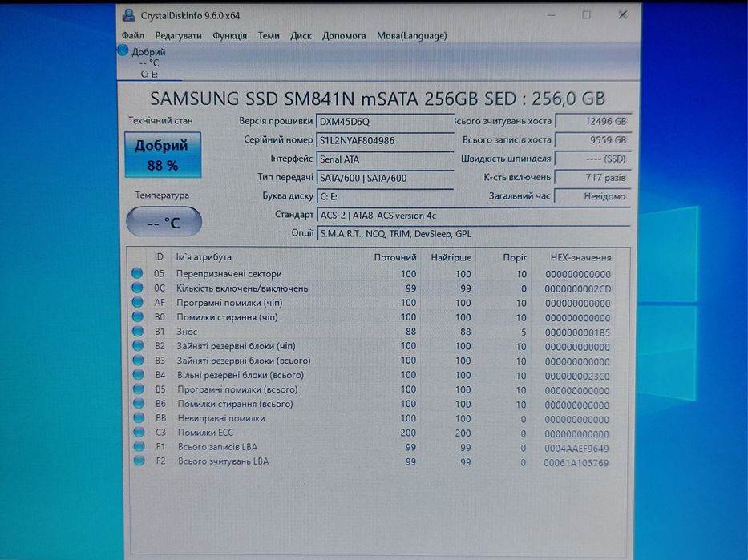Open the Теми menu
This screenshot has height=560, width=748.
coord(269,36)
